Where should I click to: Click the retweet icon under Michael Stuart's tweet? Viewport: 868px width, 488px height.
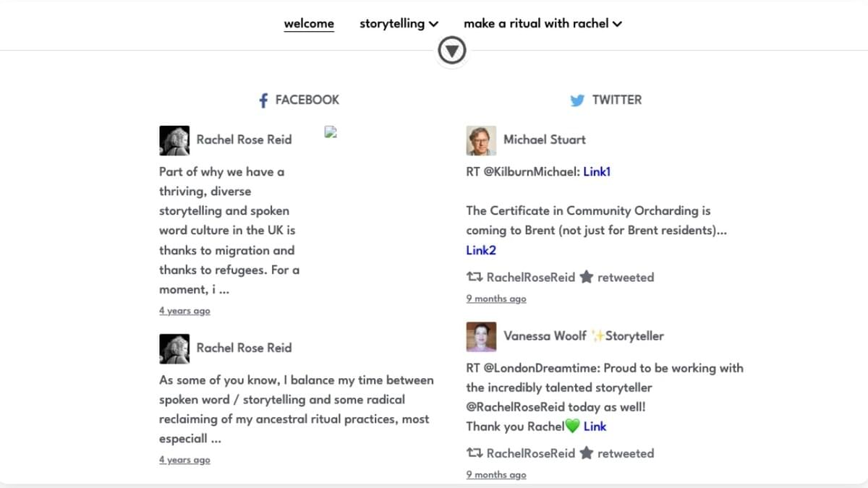(475, 277)
